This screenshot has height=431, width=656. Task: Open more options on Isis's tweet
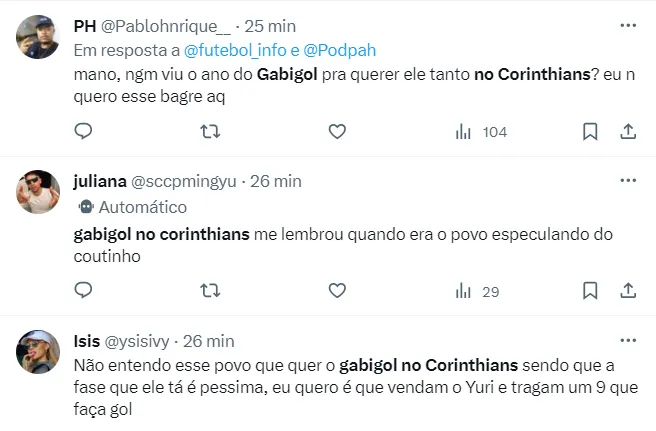pos(628,340)
